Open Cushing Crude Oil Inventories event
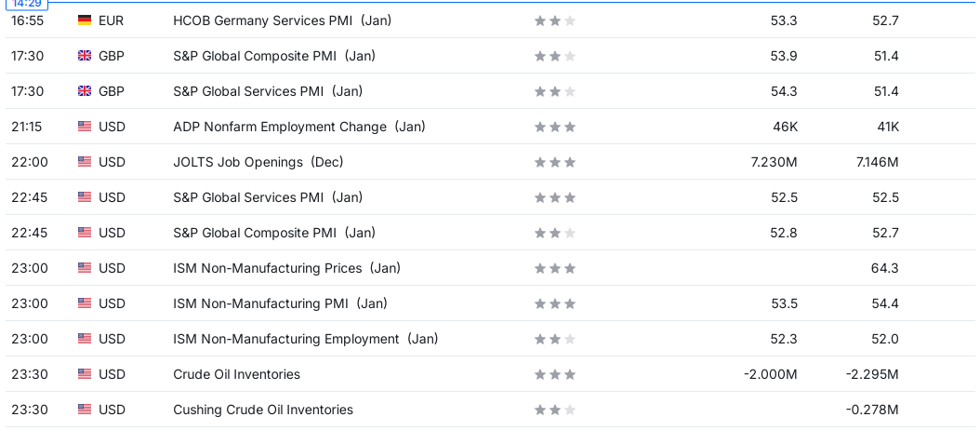 (x=263, y=410)
